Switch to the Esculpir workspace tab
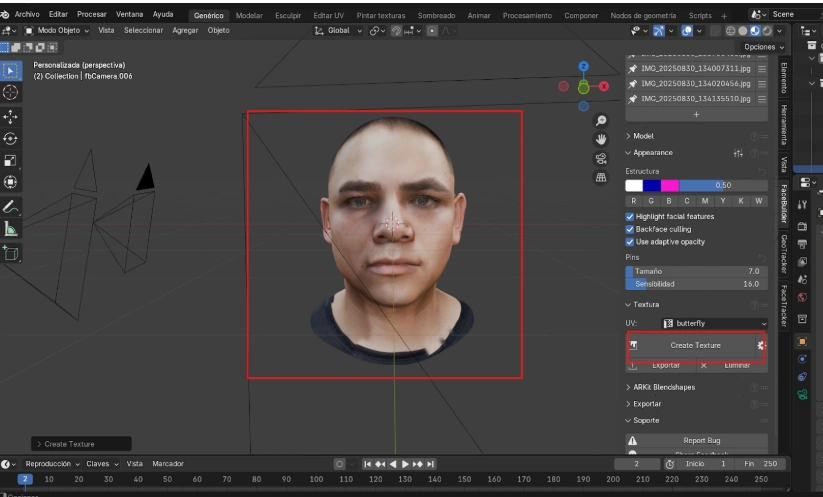This screenshot has width=823, height=497. tap(288, 15)
